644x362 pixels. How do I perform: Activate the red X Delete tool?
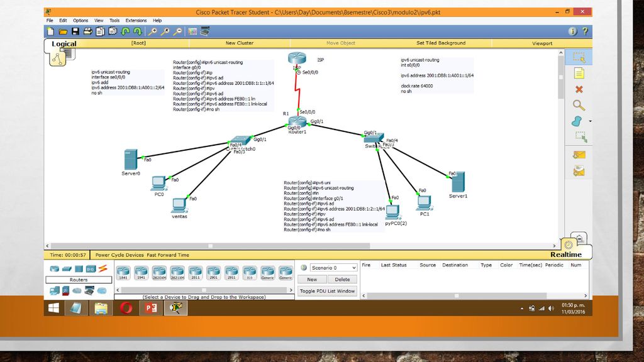(579, 89)
